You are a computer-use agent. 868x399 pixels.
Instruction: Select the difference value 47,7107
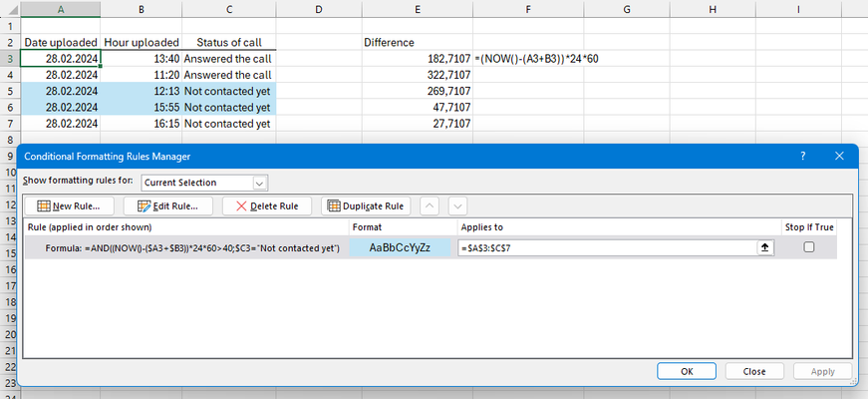tap(418, 107)
